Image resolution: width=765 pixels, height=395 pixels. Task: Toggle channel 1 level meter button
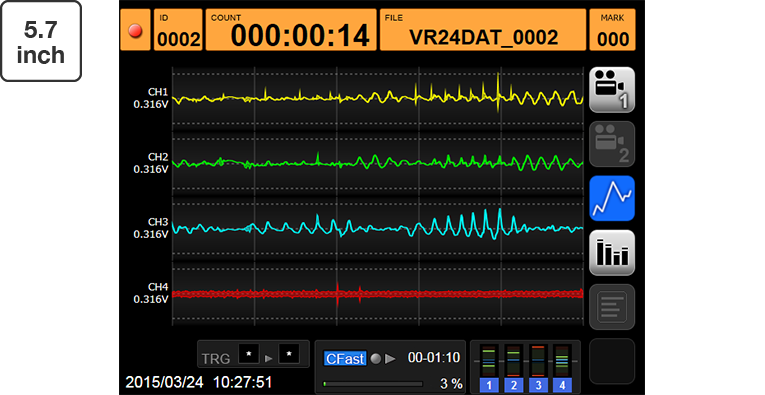click(x=489, y=385)
